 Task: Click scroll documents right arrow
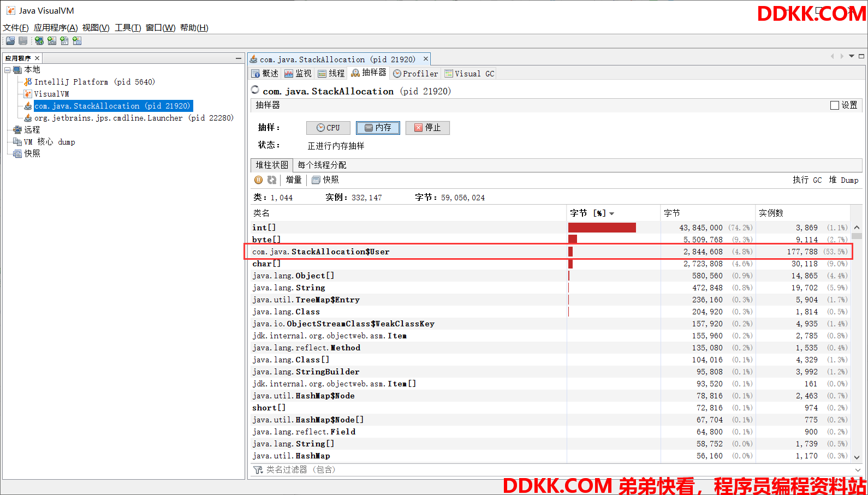click(842, 56)
